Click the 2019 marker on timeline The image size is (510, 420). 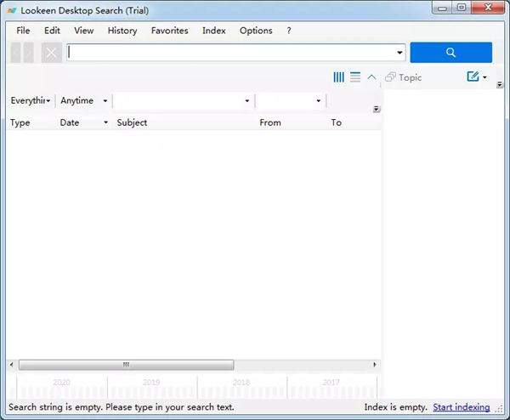(151, 383)
